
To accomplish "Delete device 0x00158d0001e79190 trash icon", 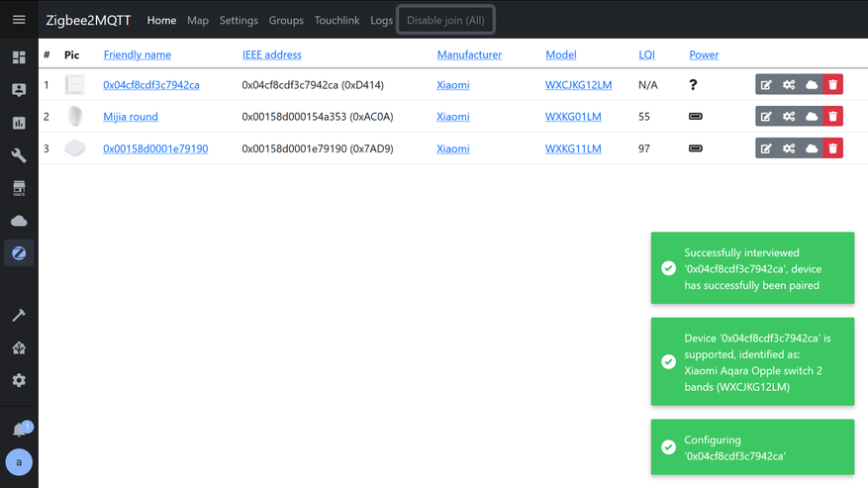I will coord(833,148).
